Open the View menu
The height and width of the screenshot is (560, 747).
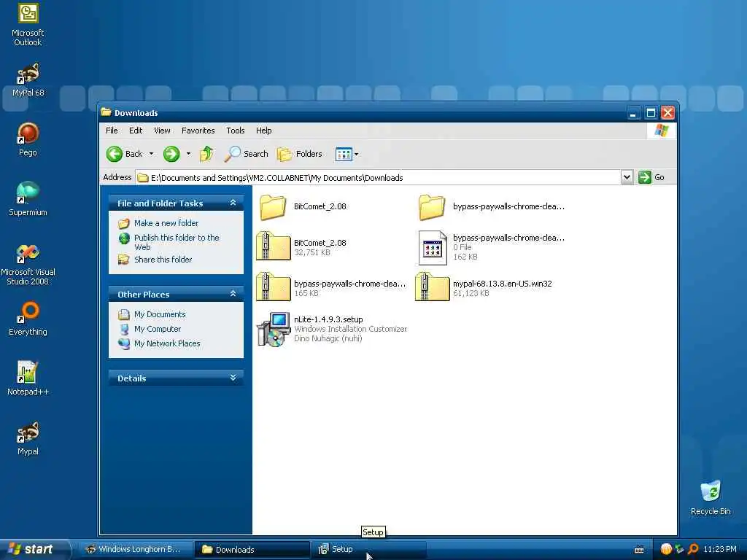(x=162, y=131)
